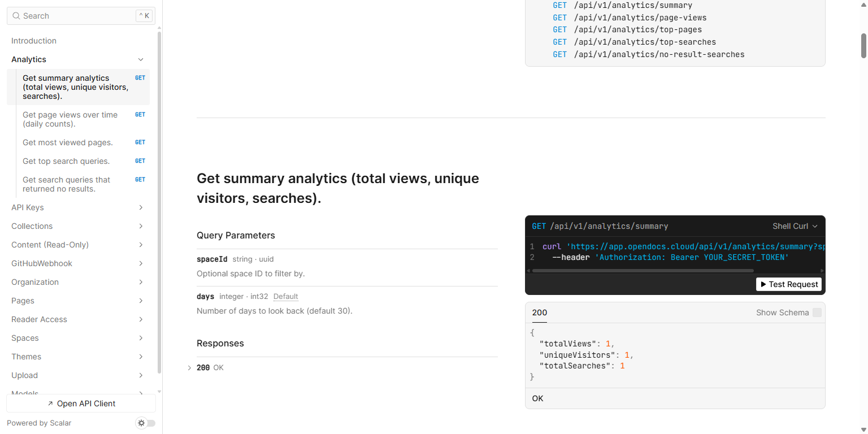Click the "totalSearches" key in response
The height and width of the screenshot is (434, 868).
point(575,366)
